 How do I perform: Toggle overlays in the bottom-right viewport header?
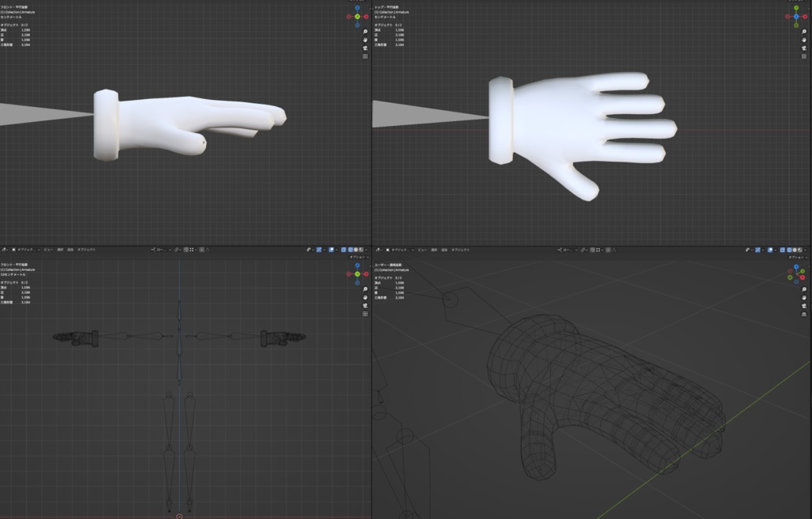coord(771,250)
